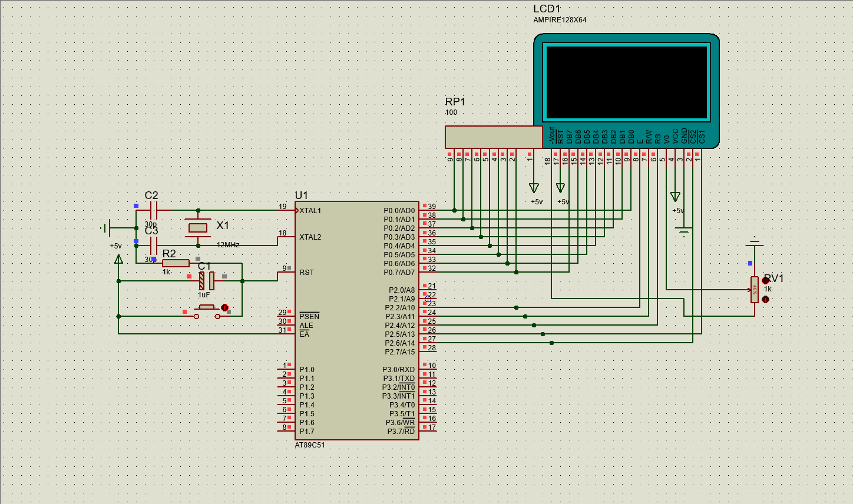Click the RP1 reference label
Screen dimensions: 853x504
(x=455, y=102)
